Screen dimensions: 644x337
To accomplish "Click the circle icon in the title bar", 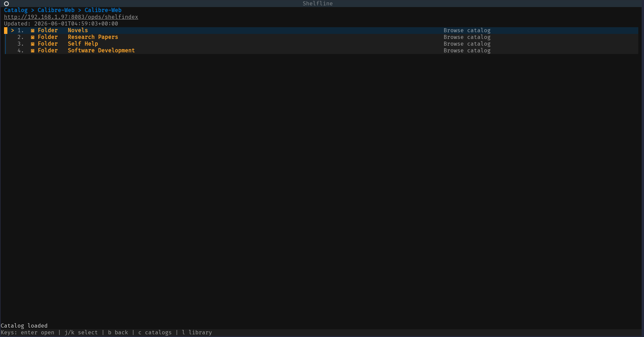I will click(x=6, y=4).
